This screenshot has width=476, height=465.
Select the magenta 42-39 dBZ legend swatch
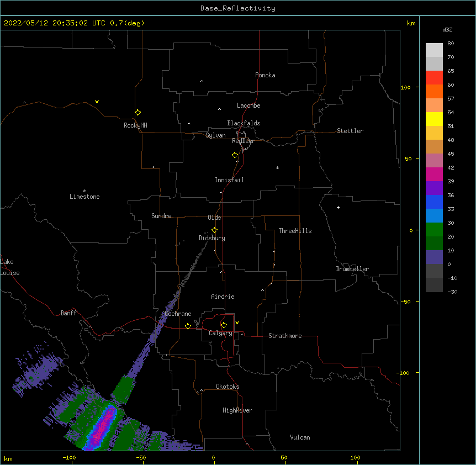click(x=434, y=175)
